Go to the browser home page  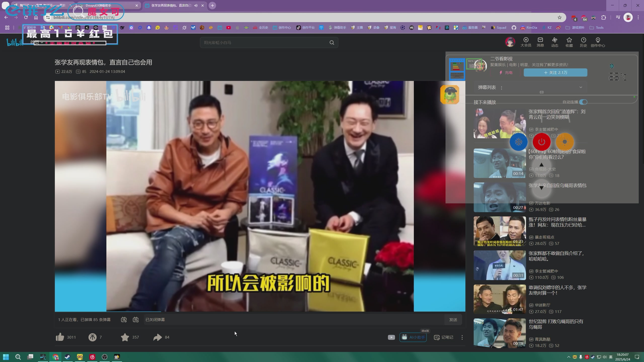click(x=36, y=17)
